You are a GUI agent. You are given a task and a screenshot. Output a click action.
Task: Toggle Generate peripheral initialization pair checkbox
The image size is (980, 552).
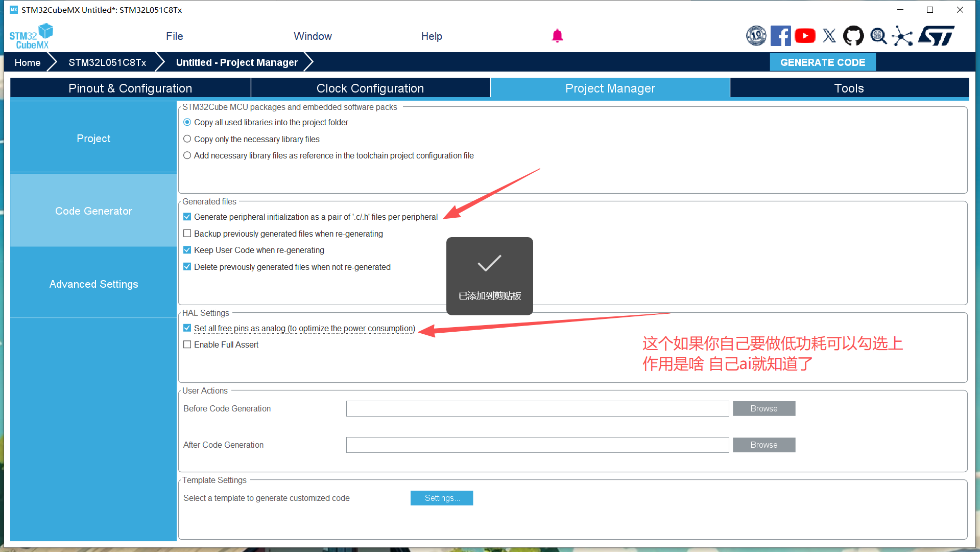coord(187,217)
